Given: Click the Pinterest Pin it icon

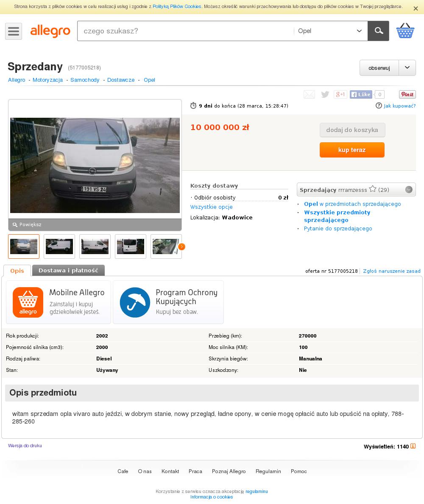Looking at the screenshot, I should click(407, 94).
